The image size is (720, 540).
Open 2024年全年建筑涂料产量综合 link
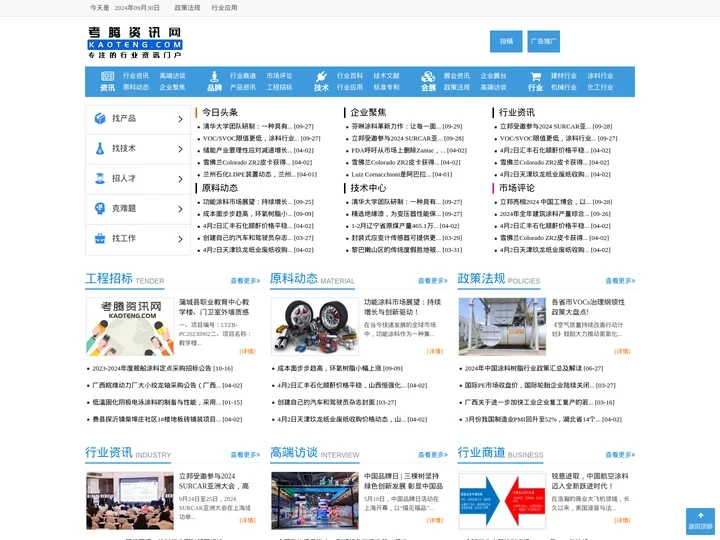click(x=543, y=214)
